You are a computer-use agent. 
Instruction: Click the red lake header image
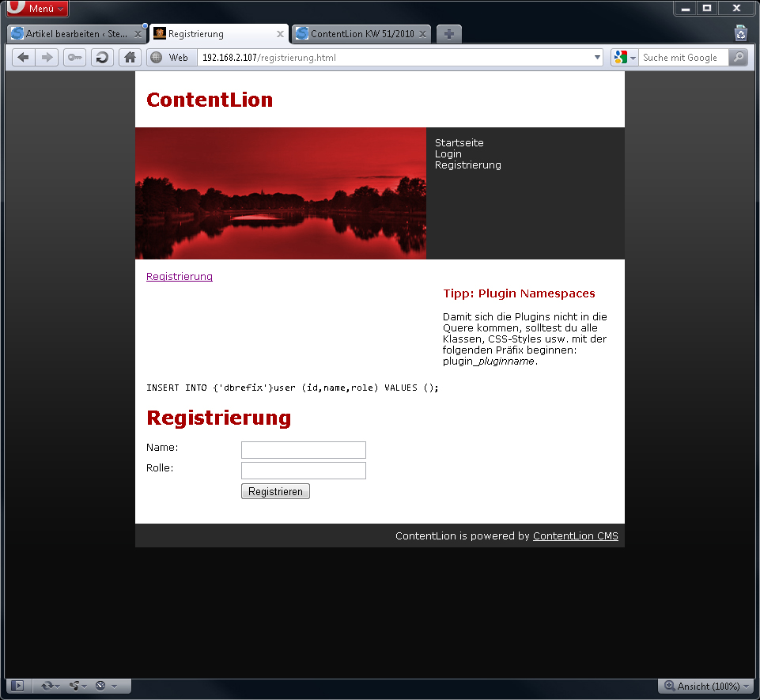(x=281, y=193)
